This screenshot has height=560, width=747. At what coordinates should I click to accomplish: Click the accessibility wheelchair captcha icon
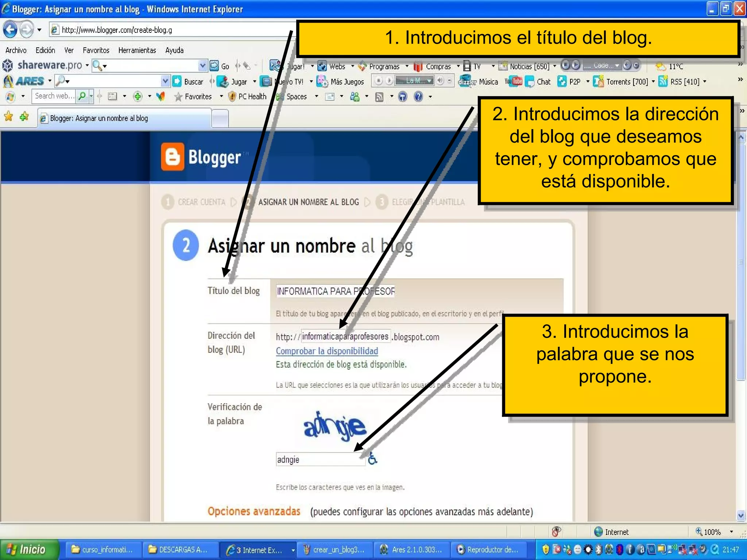(372, 458)
